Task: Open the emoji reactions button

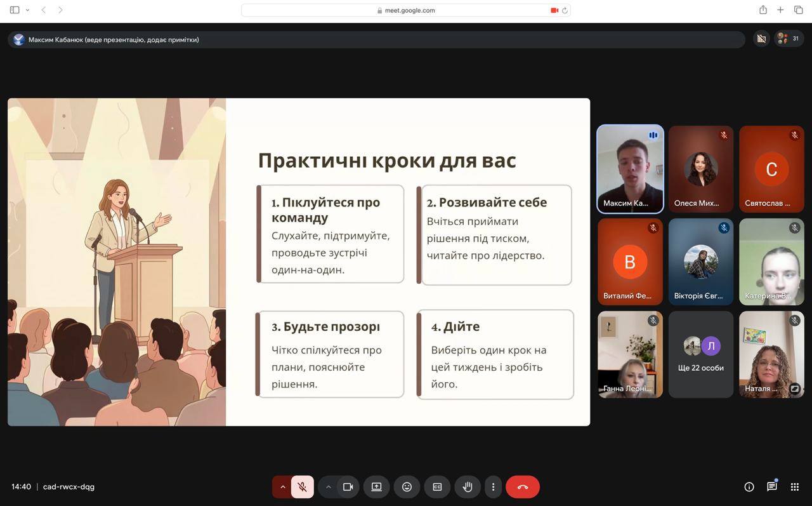Action: pyautogui.click(x=407, y=487)
